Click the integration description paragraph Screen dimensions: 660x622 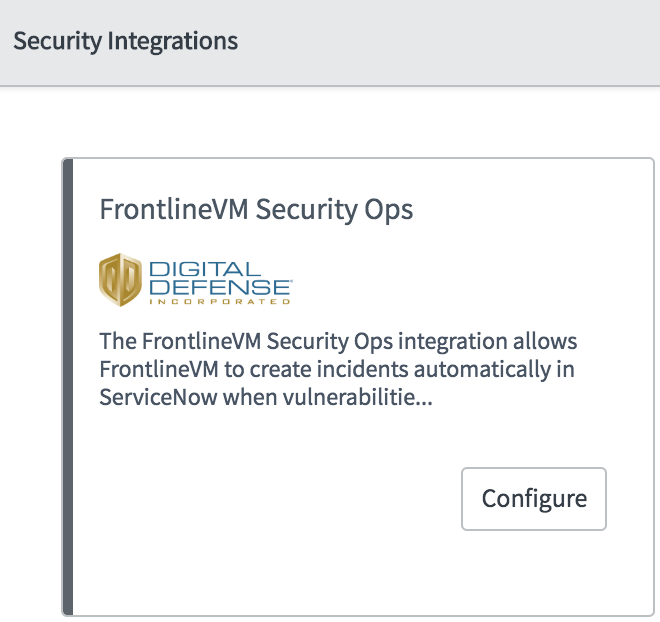(338, 369)
